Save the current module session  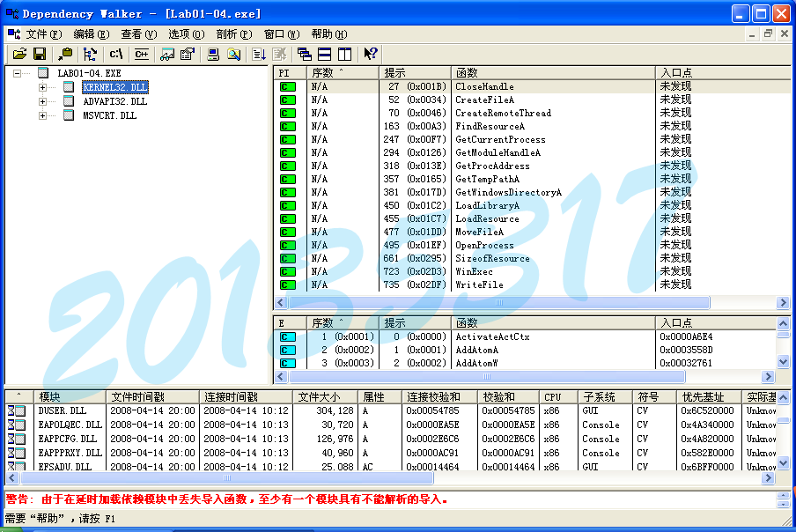tap(40, 54)
